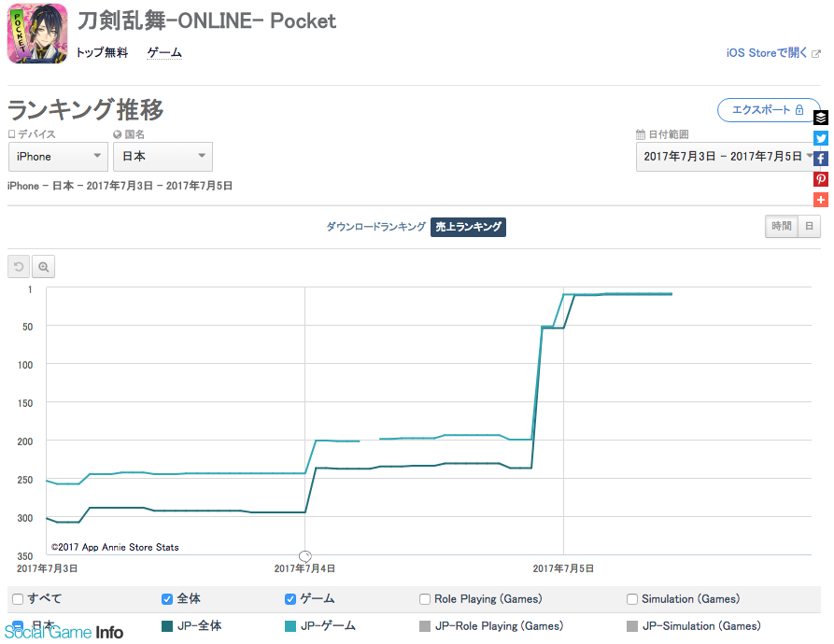834x644 pixels.
Task: Switch chart granularity to 日
Action: pos(809,227)
